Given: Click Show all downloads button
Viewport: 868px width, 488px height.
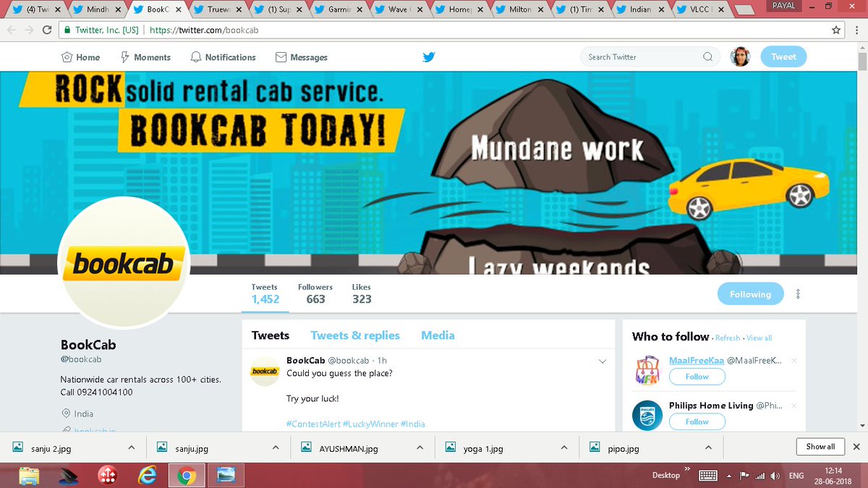Looking at the screenshot, I should pyautogui.click(x=820, y=447).
